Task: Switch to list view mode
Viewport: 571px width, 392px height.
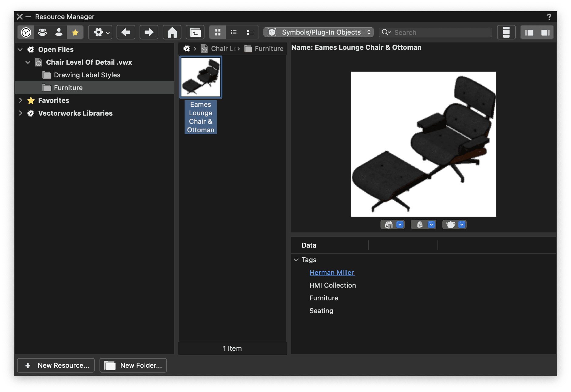Action: pyautogui.click(x=233, y=32)
